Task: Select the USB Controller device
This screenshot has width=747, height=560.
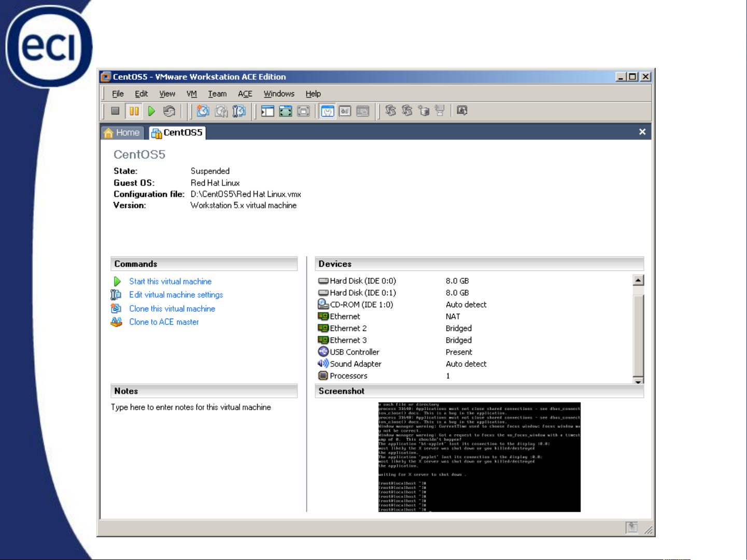Action: click(474, 352)
